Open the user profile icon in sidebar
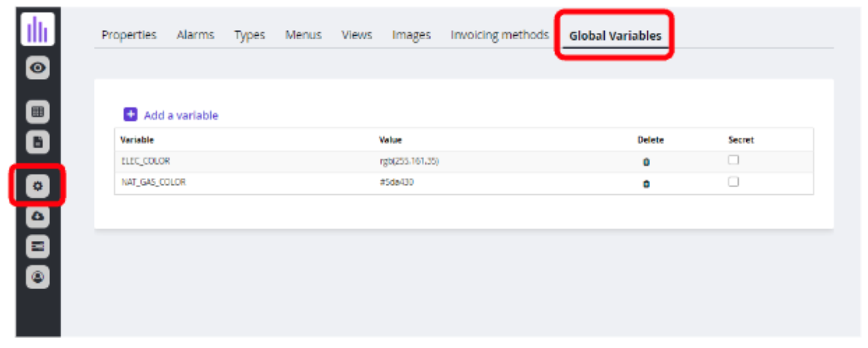 pos(38,277)
